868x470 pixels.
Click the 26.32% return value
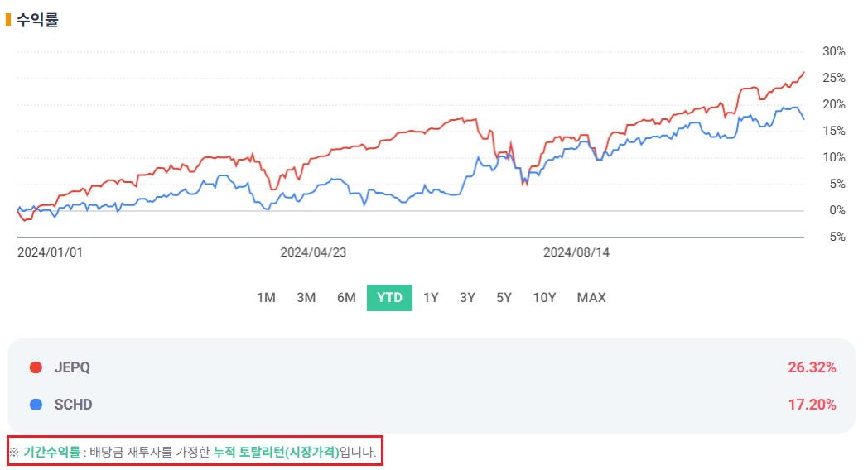(x=812, y=367)
